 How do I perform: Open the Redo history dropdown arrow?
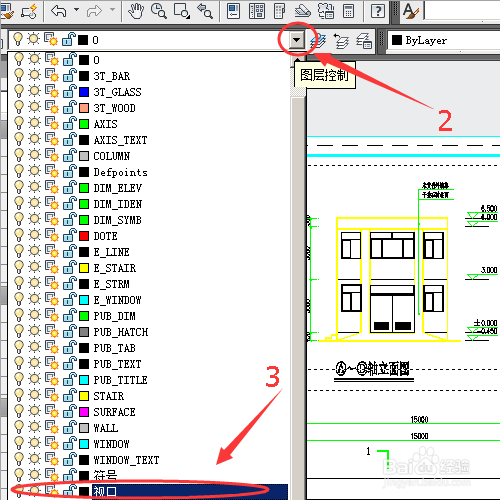tap(112, 10)
